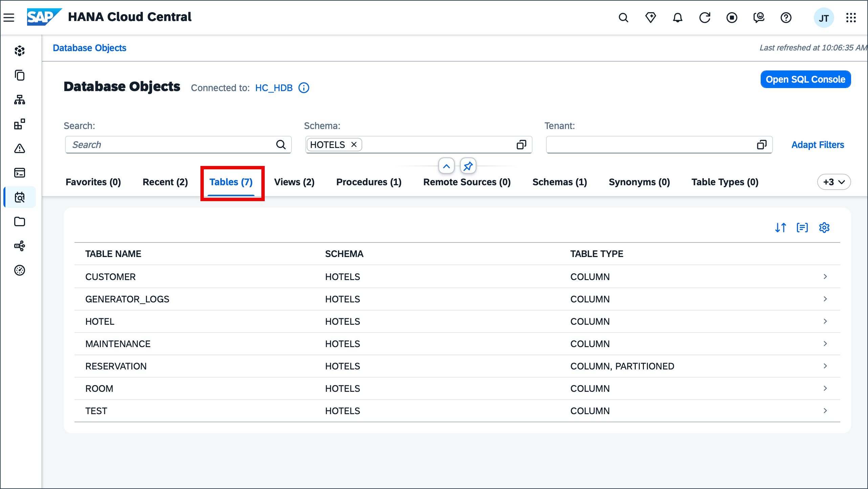Open the table group icon
Image resolution: width=868 pixels, height=489 pixels.
(802, 228)
